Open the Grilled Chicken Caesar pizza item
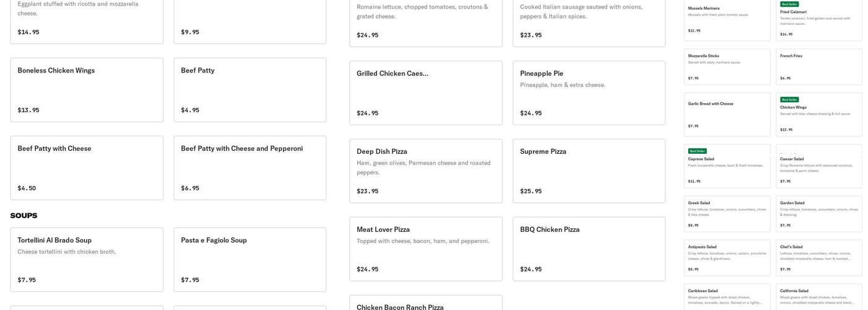This screenshot has width=868, height=310. [x=426, y=93]
